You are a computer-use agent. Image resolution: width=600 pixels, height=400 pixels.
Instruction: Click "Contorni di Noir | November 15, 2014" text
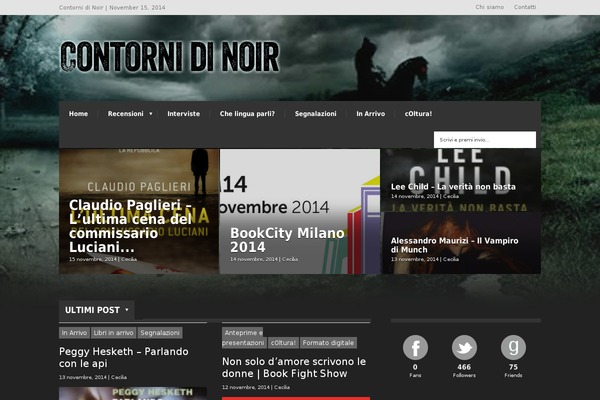coord(112,7)
